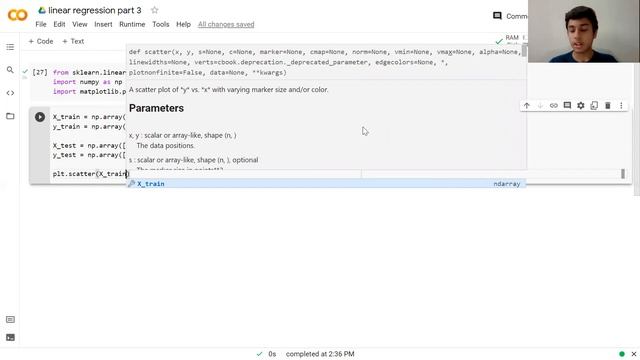Move the cell down with the arrow icon
This screenshot has height=360, width=640.
(x=540, y=106)
